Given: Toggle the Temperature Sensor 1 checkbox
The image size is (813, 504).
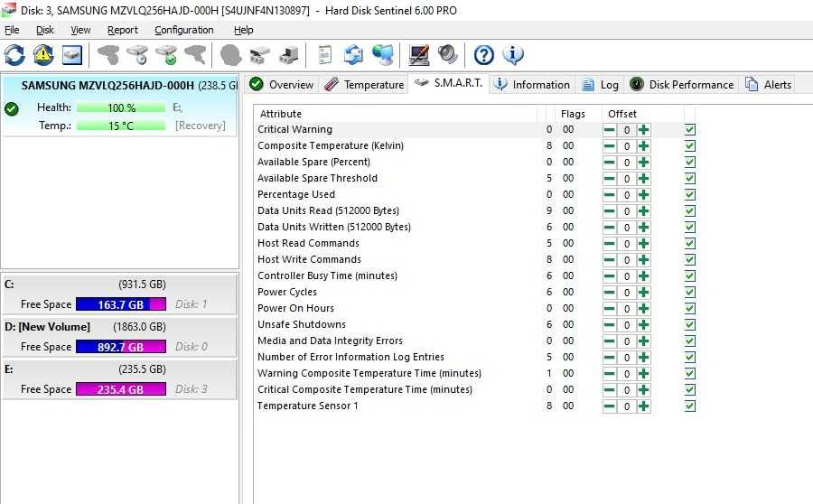Looking at the screenshot, I should coord(689,406).
